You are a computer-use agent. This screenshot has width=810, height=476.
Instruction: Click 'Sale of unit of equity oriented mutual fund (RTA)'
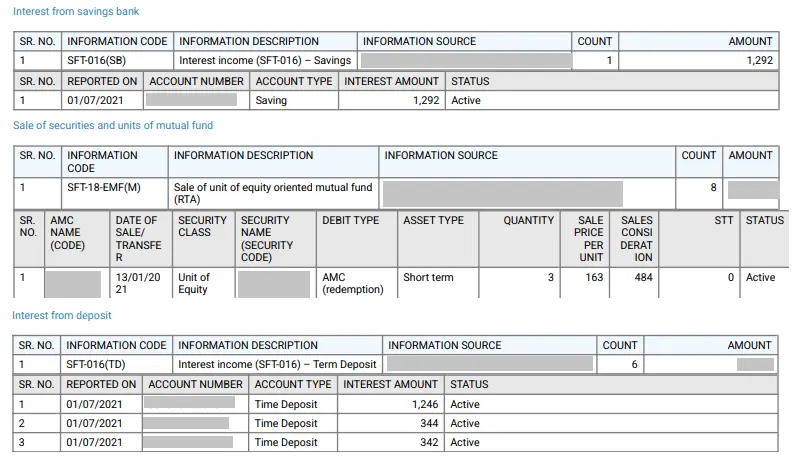273,193
